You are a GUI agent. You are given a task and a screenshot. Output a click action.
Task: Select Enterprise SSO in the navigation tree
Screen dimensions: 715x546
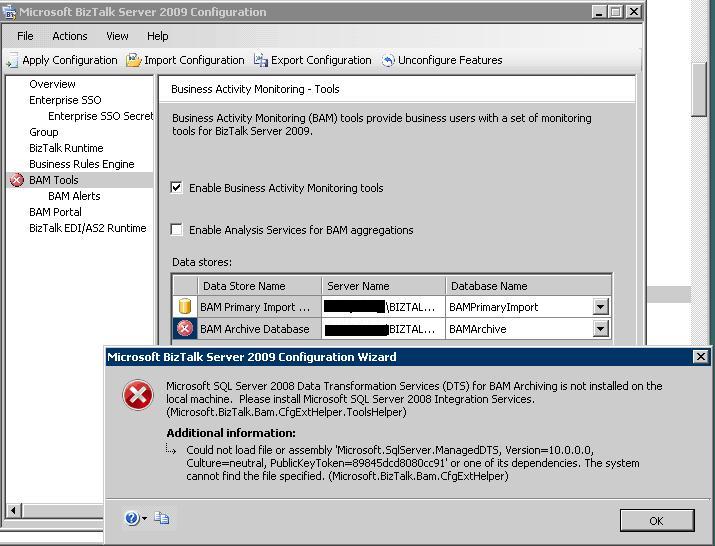coord(65,100)
